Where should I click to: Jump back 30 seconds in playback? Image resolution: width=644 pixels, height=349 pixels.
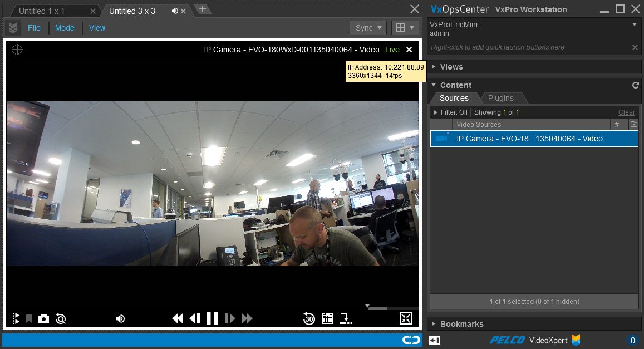(x=309, y=318)
